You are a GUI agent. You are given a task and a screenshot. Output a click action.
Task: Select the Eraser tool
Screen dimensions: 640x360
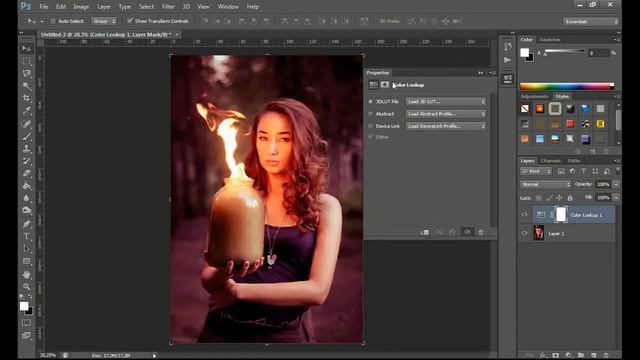tap(27, 173)
